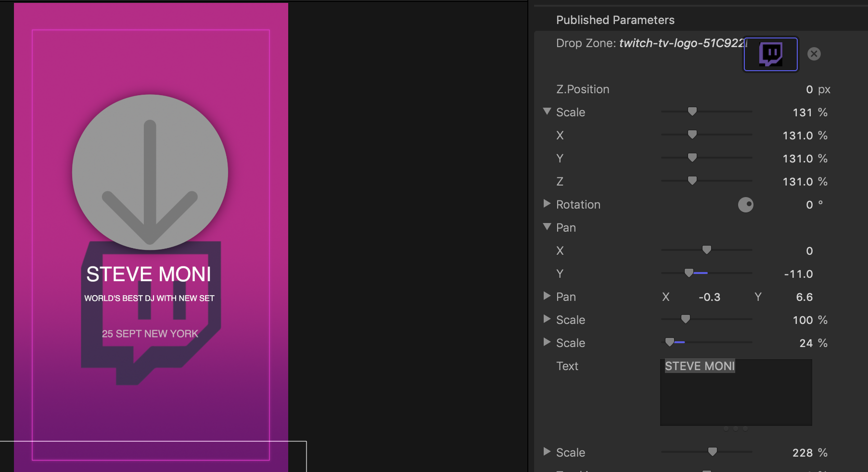This screenshot has height=472, width=868.
Task: Click the Scale Z slider handle at 131.0 %
Action: click(692, 181)
